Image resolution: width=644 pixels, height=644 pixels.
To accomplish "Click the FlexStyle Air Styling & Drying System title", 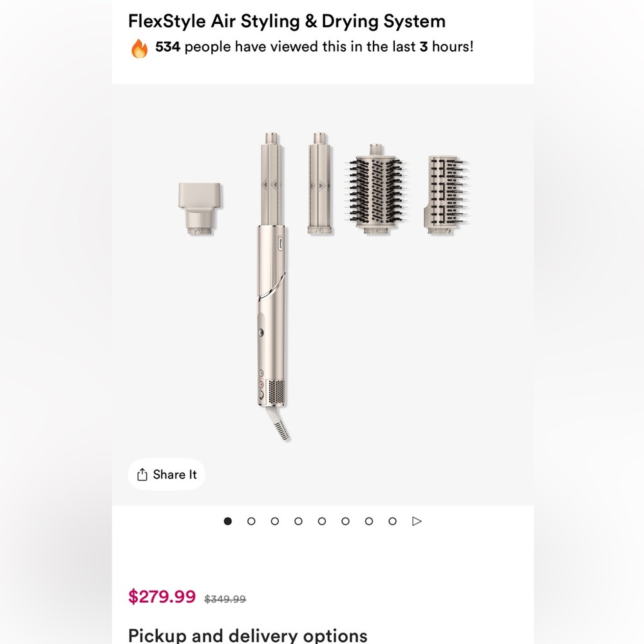I will [287, 21].
